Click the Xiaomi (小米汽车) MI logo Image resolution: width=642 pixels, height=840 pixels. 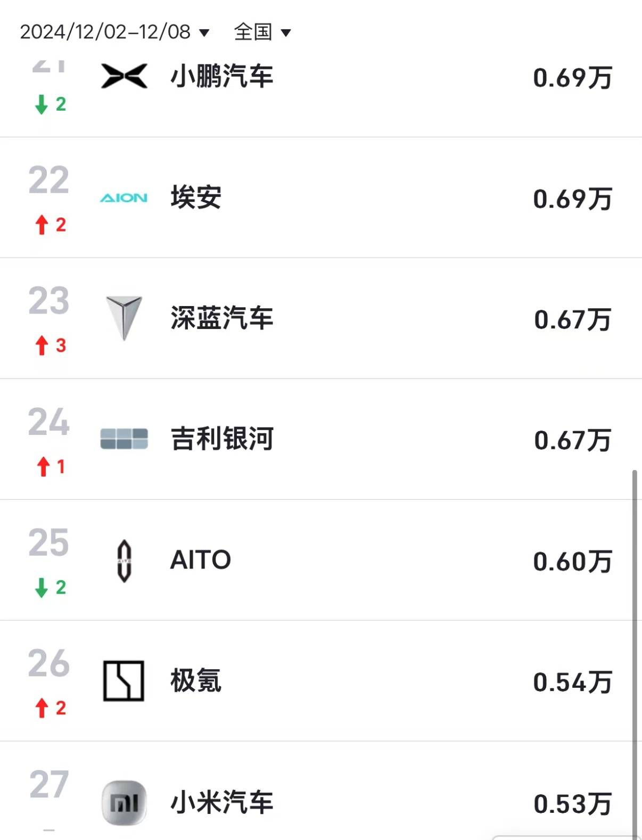[x=124, y=802]
